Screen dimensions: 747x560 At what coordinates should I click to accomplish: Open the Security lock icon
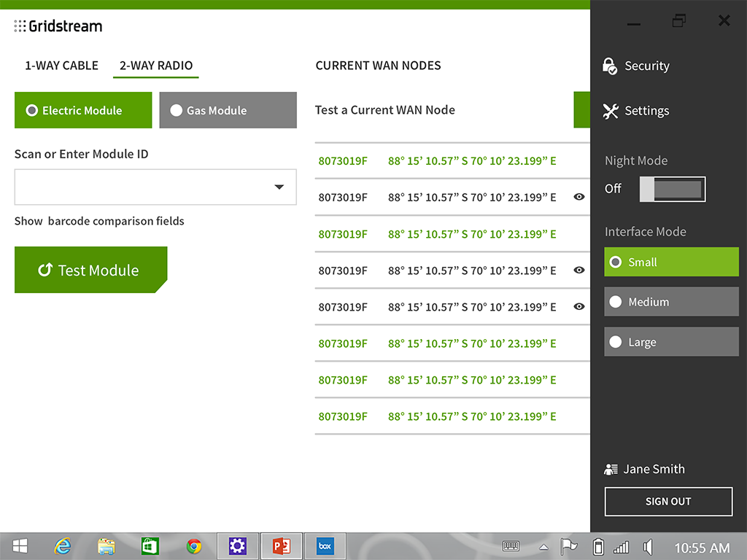click(x=611, y=66)
